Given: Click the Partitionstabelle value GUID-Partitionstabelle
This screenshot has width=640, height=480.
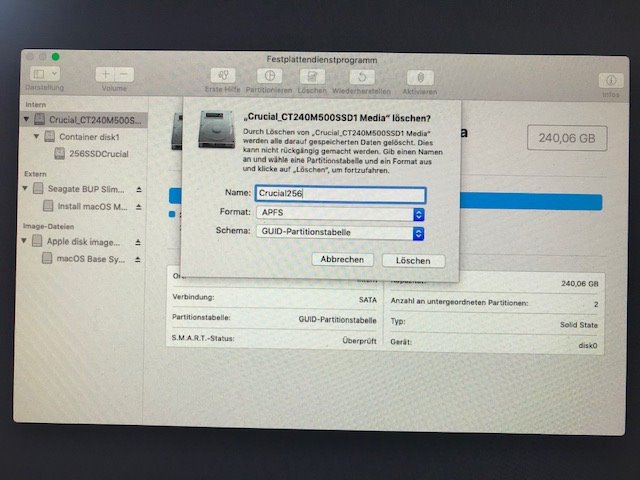Looking at the screenshot, I should point(338,320).
